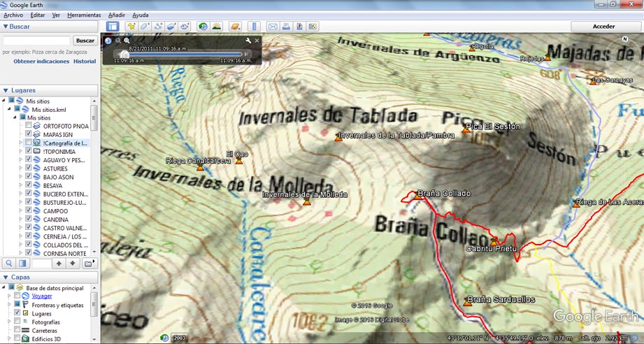The width and height of the screenshot is (644, 344).
Task: Uncheck the MAPAS IGN layer checkbox
Action: tap(29, 134)
